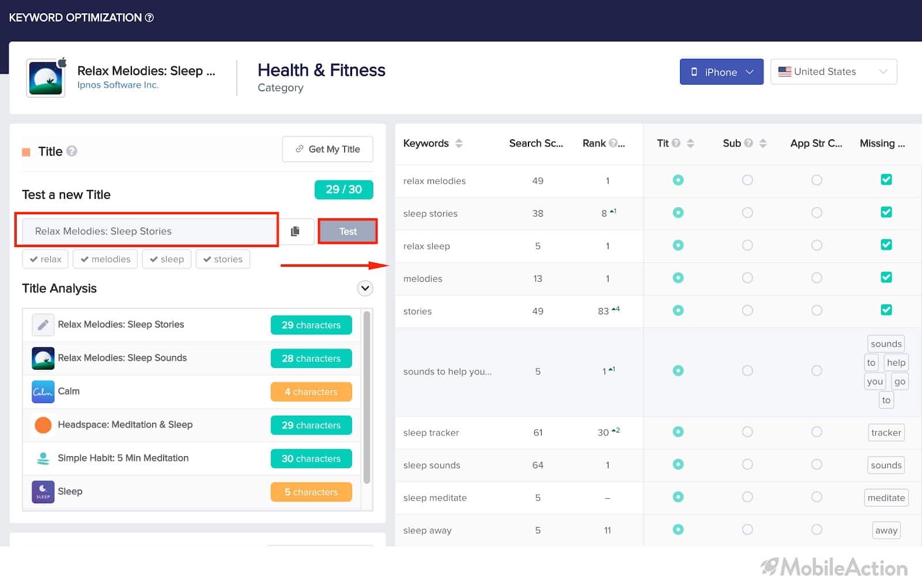Select Sub radio for sleep meditate row
Image resolution: width=922 pixels, height=588 pixels.
pos(747,497)
